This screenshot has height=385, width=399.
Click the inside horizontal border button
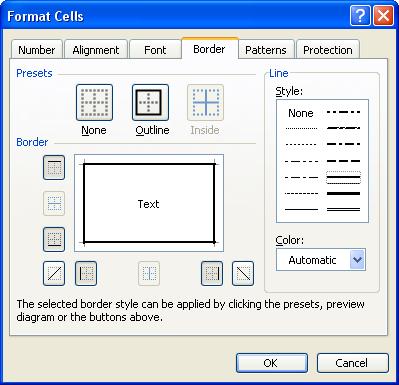(54, 204)
